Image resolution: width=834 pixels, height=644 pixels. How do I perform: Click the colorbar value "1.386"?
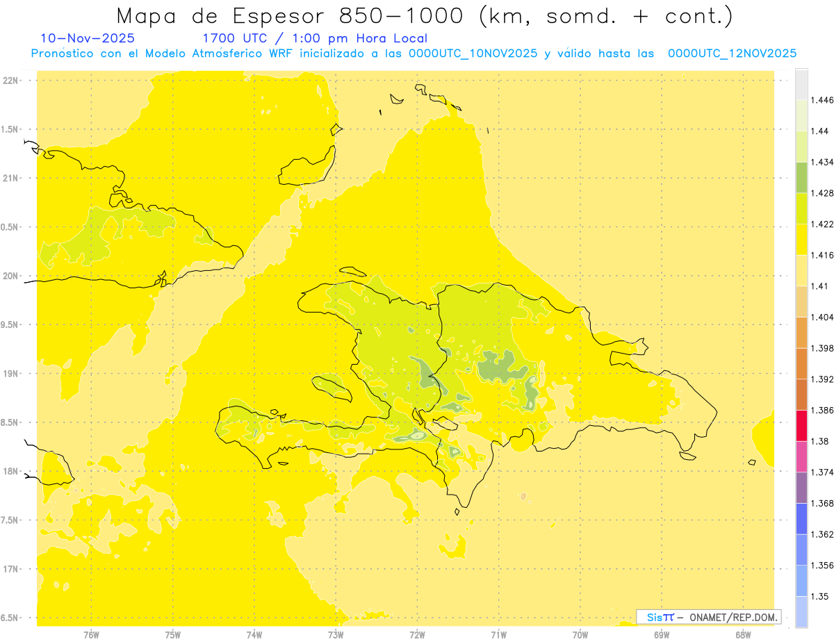click(821, 410)
